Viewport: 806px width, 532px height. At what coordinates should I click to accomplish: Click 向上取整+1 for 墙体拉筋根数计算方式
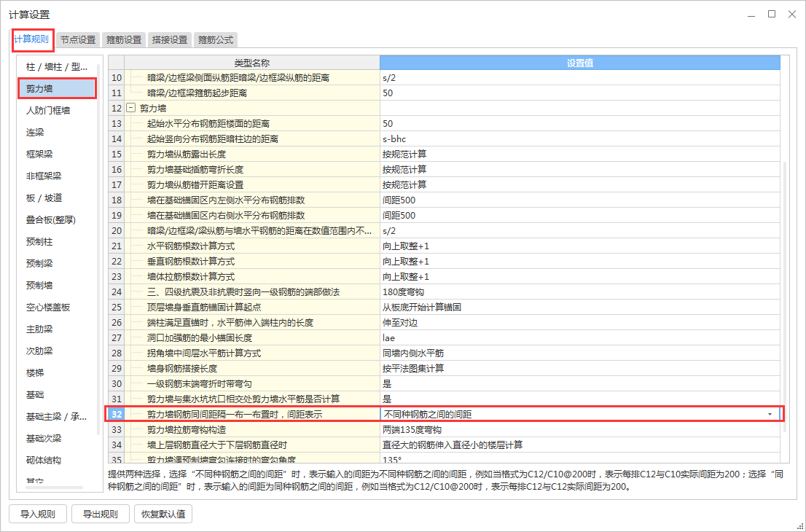click(x=580, y=276)
